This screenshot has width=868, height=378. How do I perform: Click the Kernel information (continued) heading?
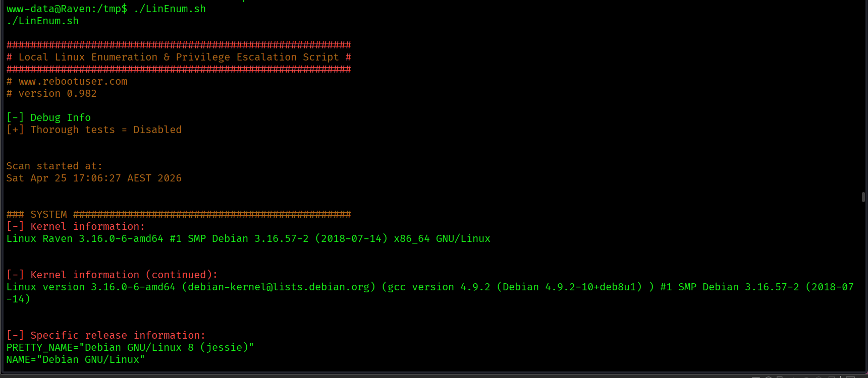coord(124,275)
